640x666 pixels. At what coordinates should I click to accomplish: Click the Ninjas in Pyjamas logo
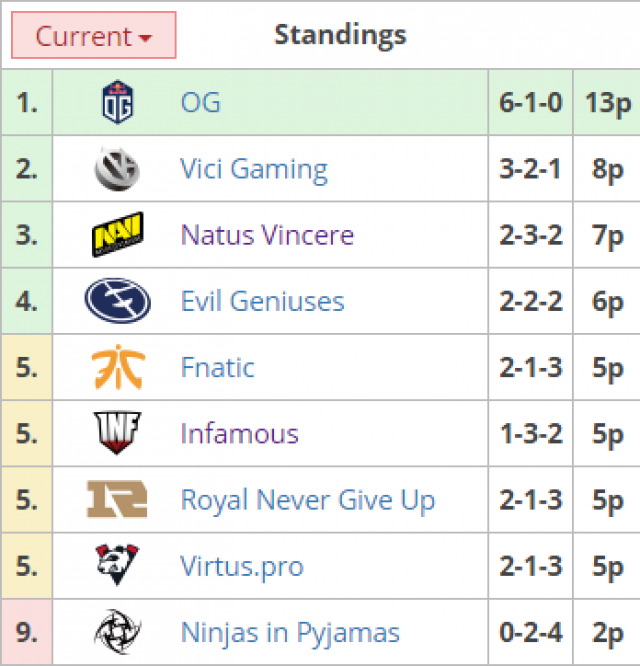coord(118,632)
